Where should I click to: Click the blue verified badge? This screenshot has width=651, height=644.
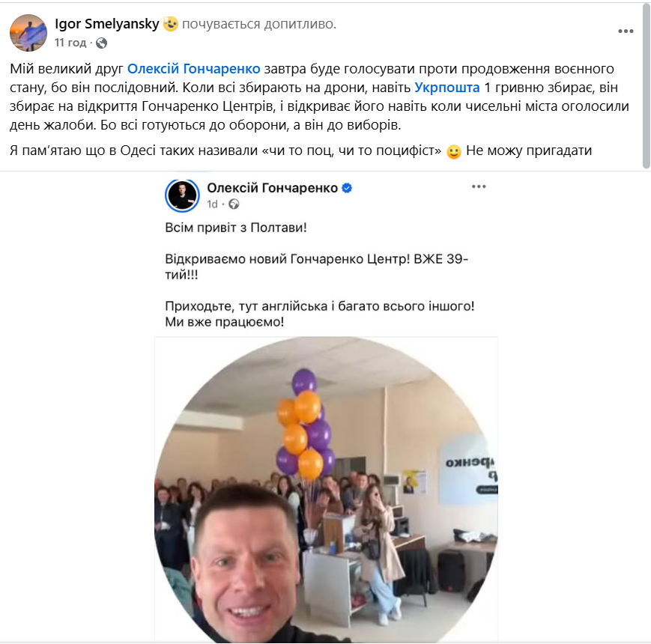[347, 189]
